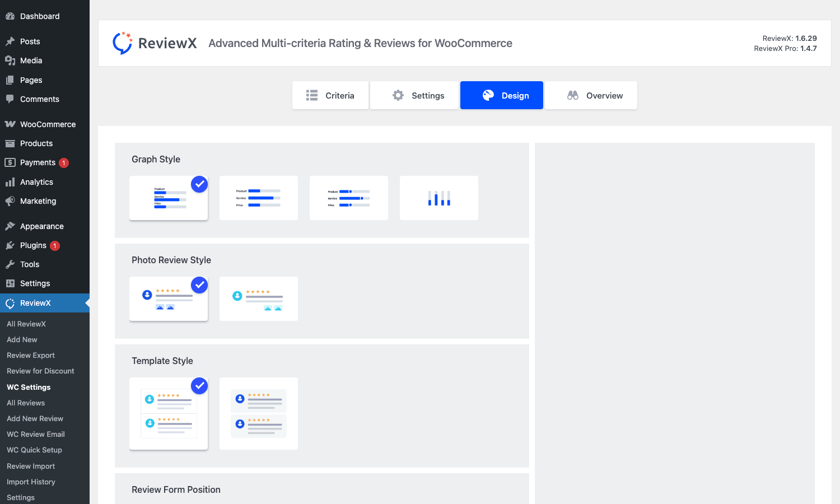Click the Criteria tab list icon
Image resolution: width=840 pixels, height=504 pixels.
[312, 95]
